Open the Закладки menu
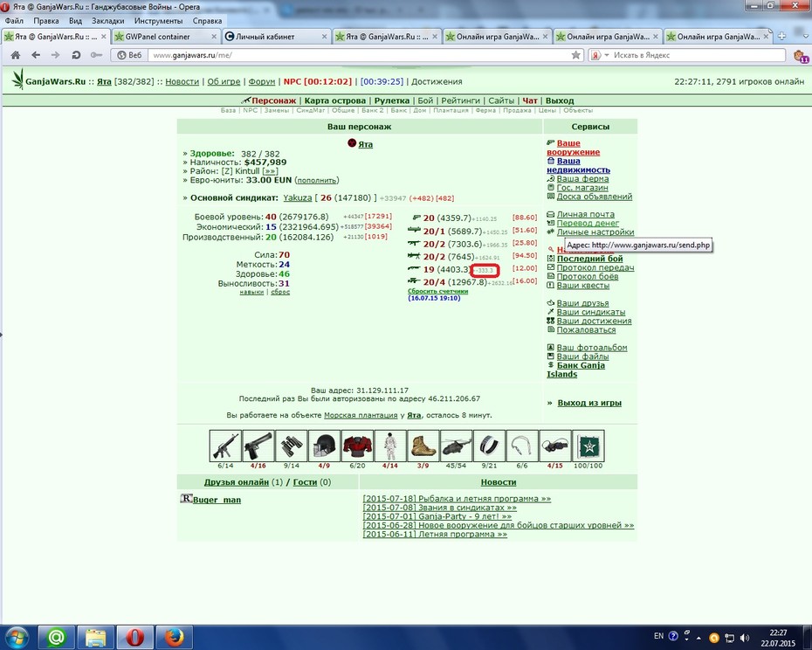The image size is (812, 650). (107, 21)
